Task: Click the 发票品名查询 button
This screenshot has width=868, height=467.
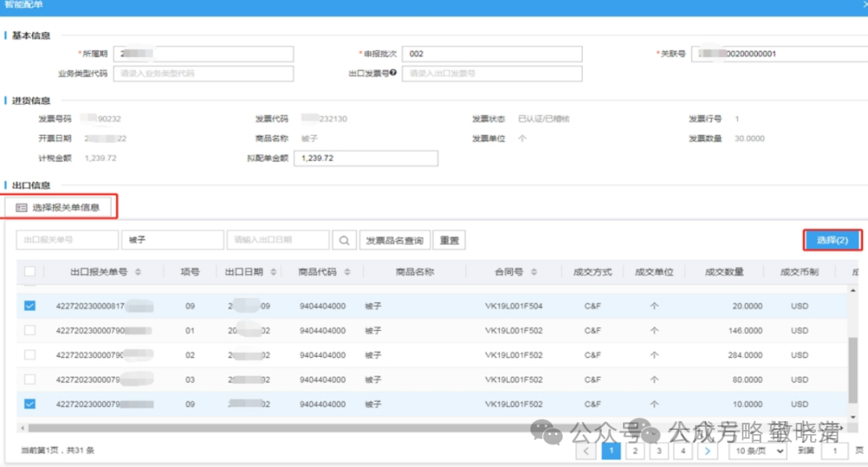Action: pyautogui.click(x=395, y=240)
